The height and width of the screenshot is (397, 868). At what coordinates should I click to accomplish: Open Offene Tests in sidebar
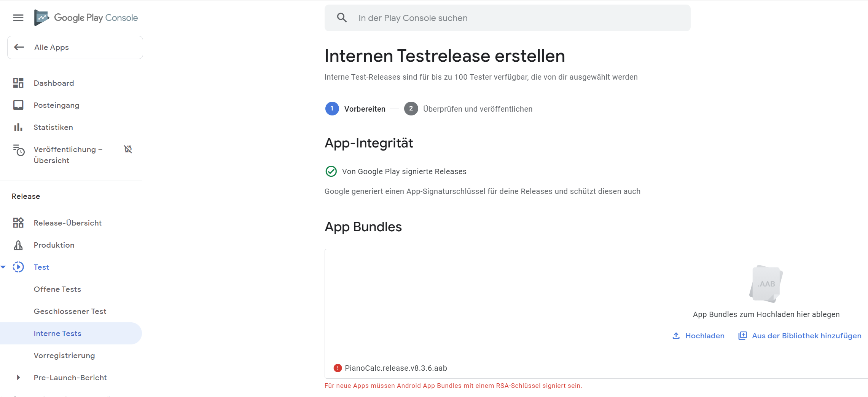(x=57, y=289)
